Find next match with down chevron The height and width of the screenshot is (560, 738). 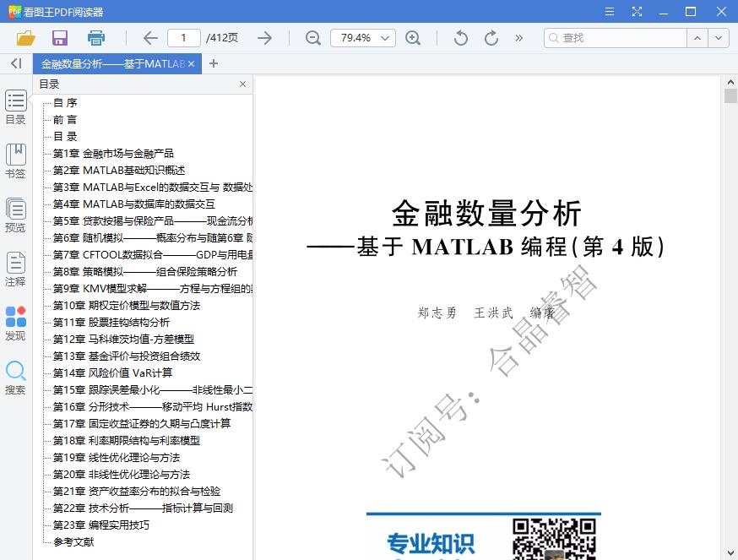[x=719, y=38]
